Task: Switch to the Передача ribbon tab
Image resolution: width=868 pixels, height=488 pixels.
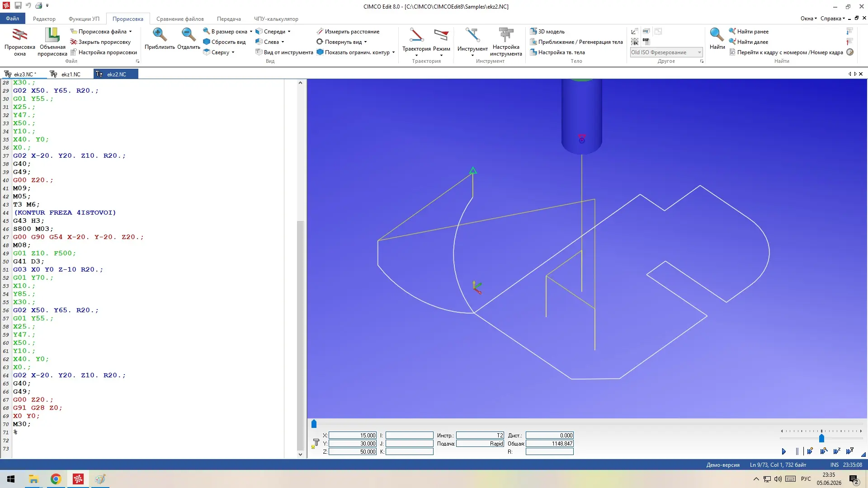Action: point(229,19)
